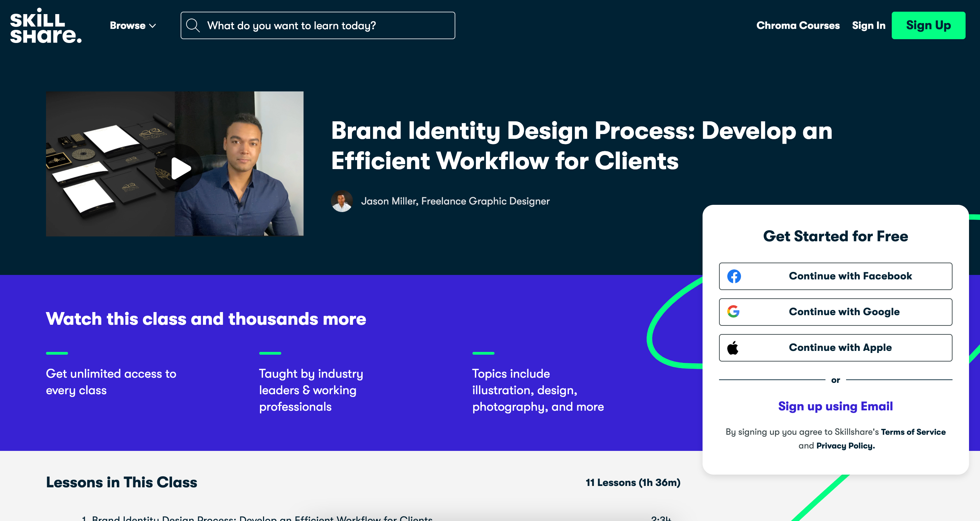Choose Sign up using Email

pos(835,406)
